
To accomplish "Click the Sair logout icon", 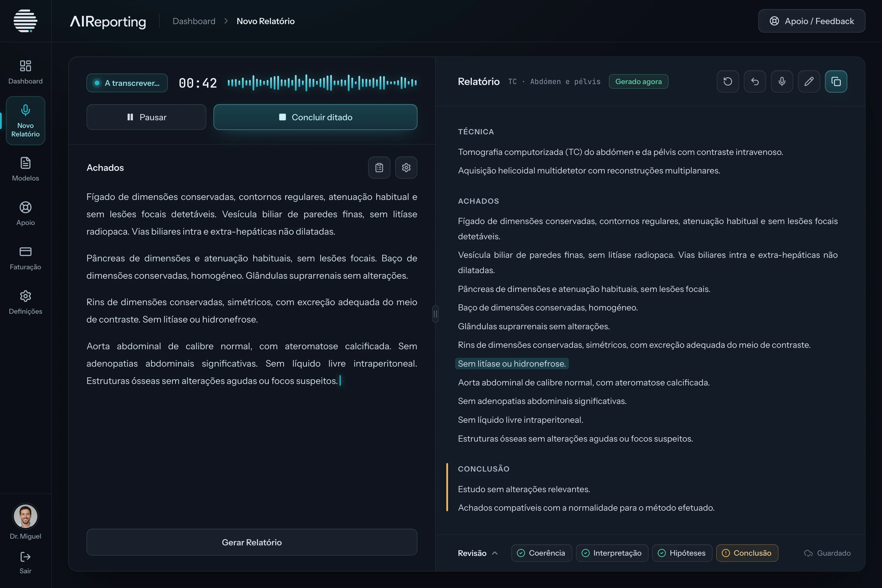I will coord(26,557).
